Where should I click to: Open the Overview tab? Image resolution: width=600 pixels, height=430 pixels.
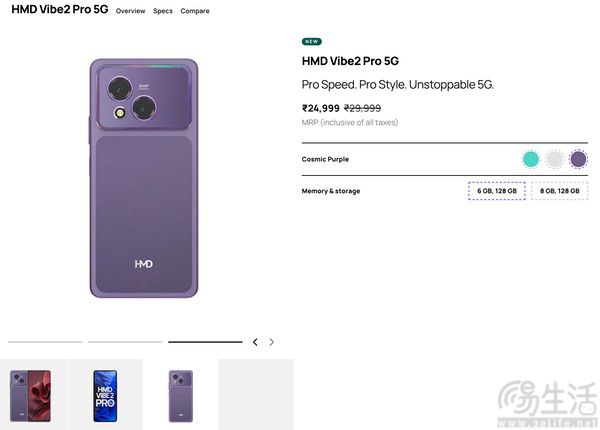(130, 11)
